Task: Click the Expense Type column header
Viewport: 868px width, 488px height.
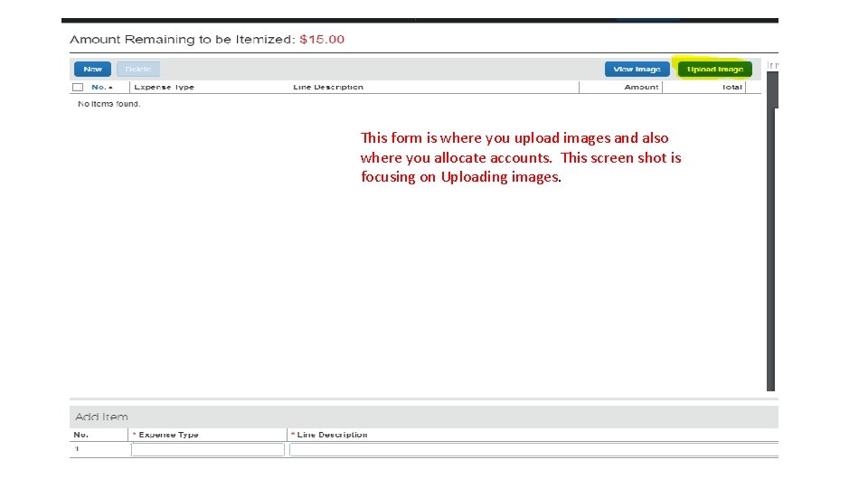Action: 164,87
